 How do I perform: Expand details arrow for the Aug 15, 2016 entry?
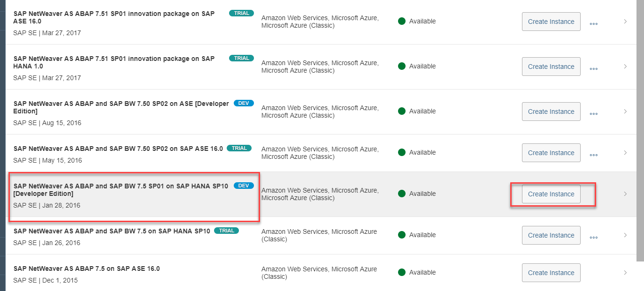click(625, 111)
